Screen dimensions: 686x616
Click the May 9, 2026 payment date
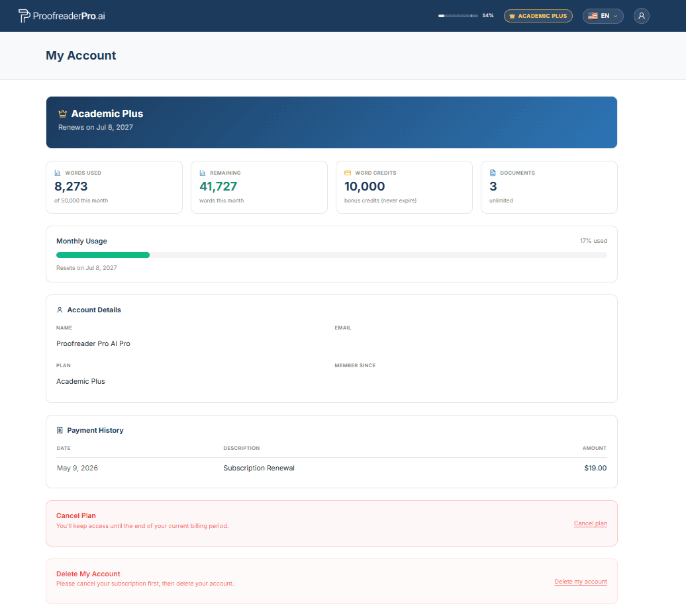(x=77, y=468)
